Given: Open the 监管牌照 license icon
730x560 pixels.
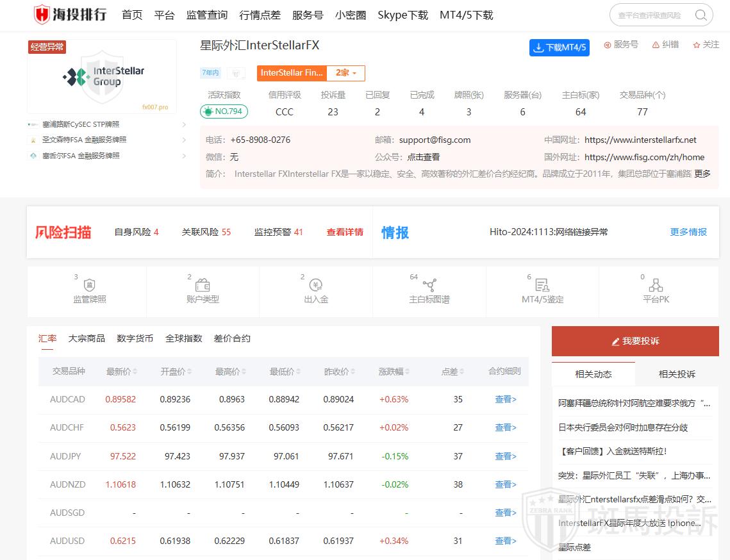Looking at the screenshot, I should (x=90, y=285).
